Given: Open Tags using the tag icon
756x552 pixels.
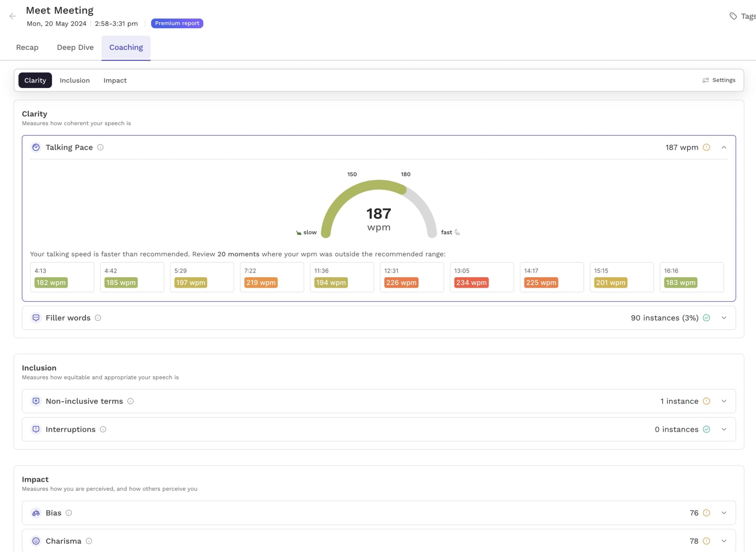Looking at the screenshot, I should pos(733,16).
